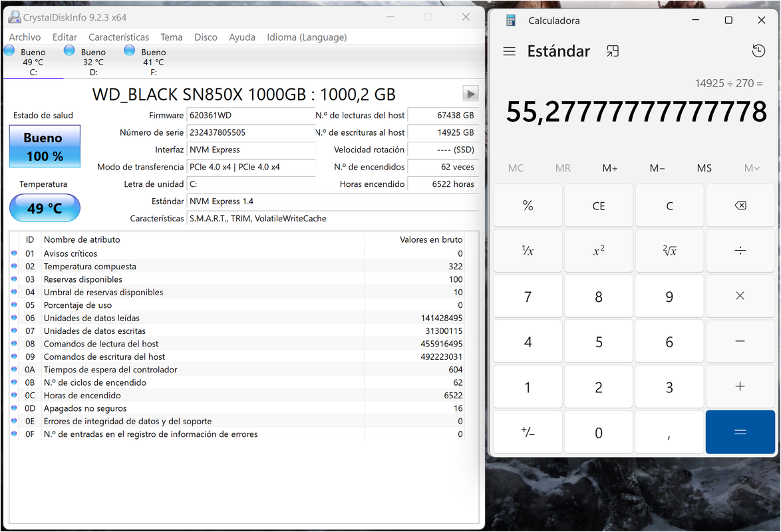The height and width of the screenshot is (532, 781).
Task: Click the multiply operator in Calculator
Action: click(740, 296)
